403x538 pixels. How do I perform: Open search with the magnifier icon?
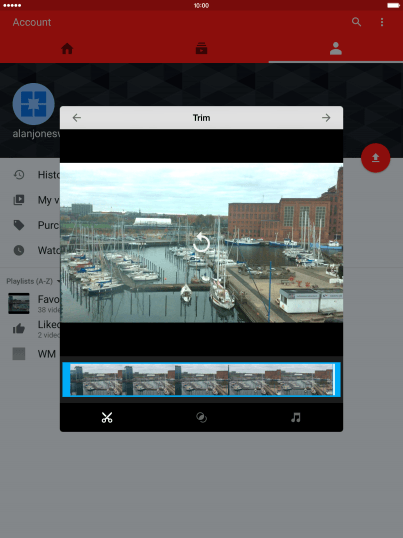click(x=356, y=22)
